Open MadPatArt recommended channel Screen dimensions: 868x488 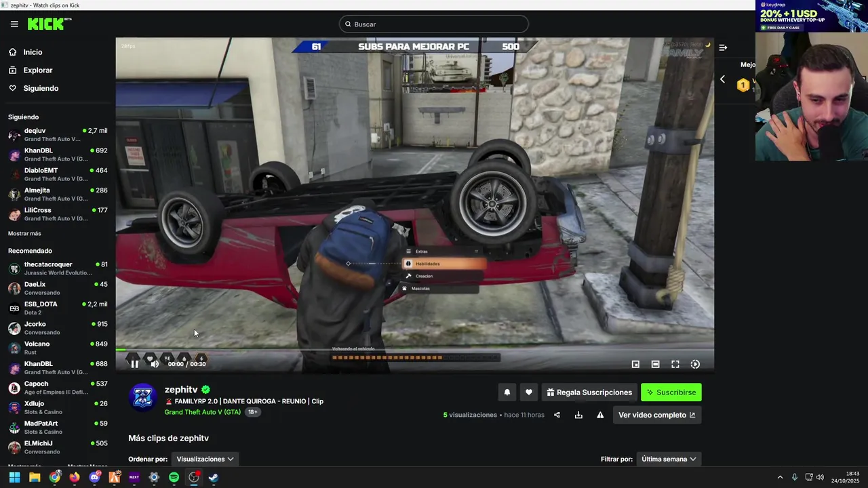click(58, 427)
